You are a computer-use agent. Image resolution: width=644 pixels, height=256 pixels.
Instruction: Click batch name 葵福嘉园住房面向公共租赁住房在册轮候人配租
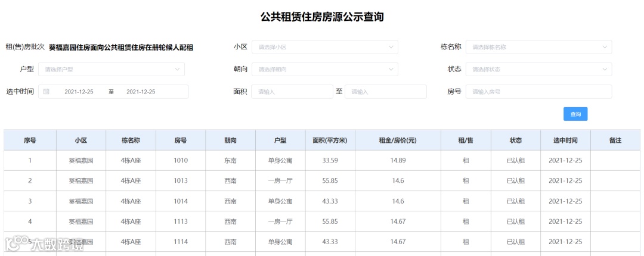point(121,47)
